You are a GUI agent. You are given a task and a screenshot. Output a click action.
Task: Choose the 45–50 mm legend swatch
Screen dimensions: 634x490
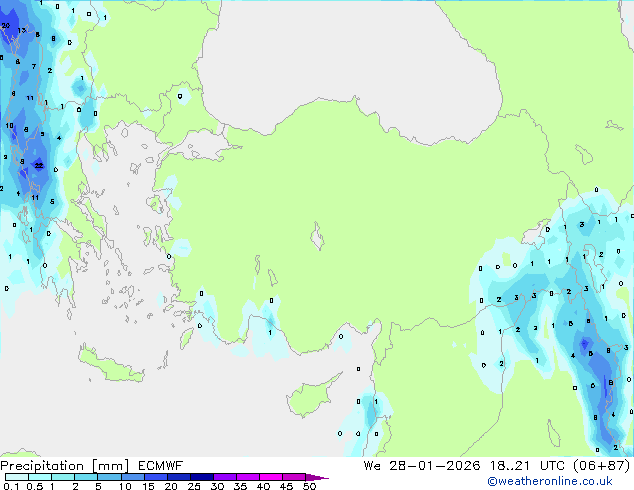point(294,477)
